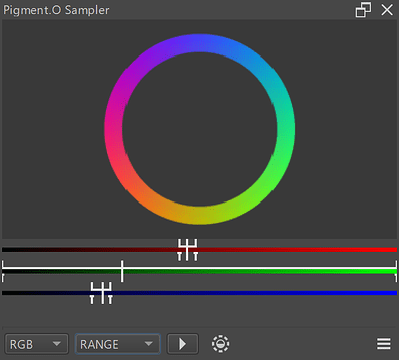Pick yellow at bottom of hue ring
The width and height of the screenshot is (399, 360).
[x=193, y=214]
